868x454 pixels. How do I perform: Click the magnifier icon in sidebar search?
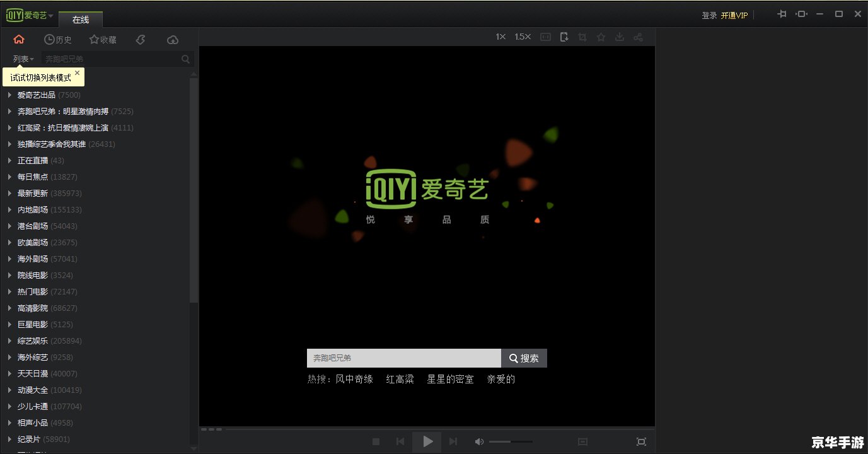(x=185, y=59)
